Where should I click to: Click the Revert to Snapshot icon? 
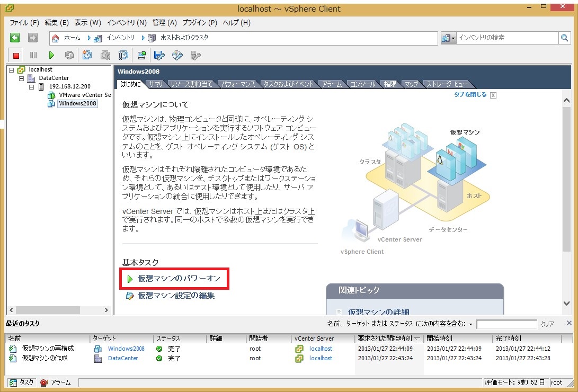coord(105,55)
